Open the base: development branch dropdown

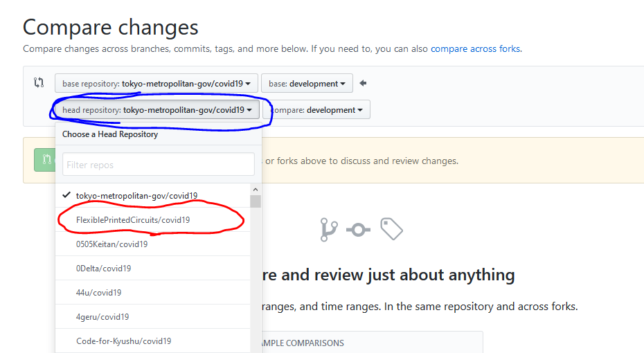[307, 84]
